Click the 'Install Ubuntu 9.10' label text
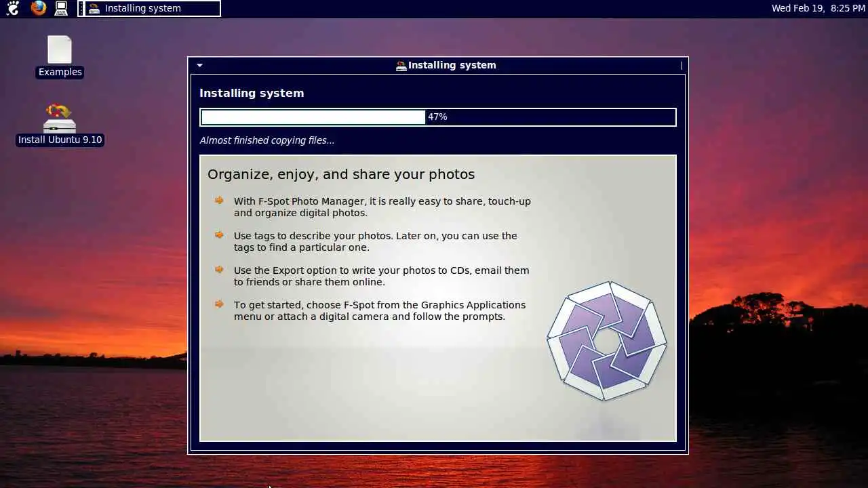868x488 pixels. click(60, 140)
